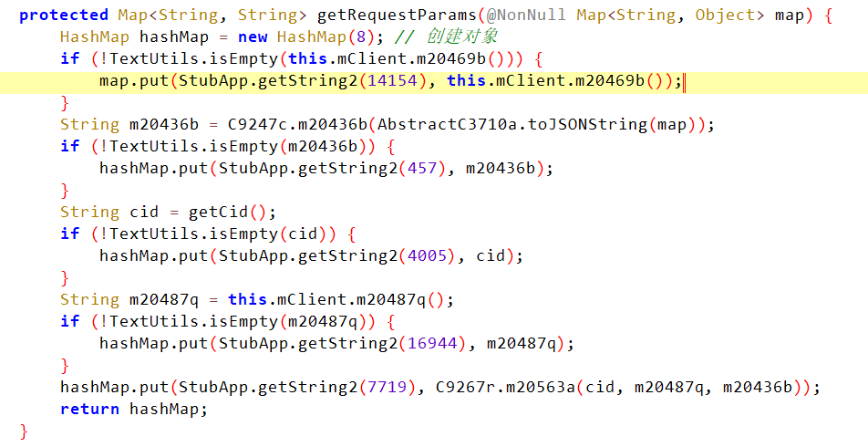Viewport: 868px width, 447px height.
Task: Click the number 457 in getString2
Action: 422,169
